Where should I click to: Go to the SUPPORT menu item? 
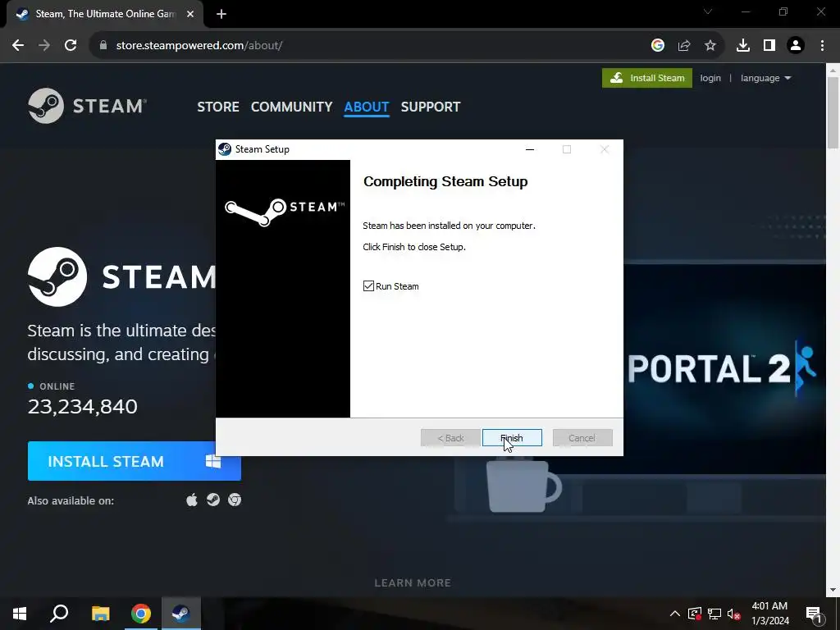(x=430, y=107)
